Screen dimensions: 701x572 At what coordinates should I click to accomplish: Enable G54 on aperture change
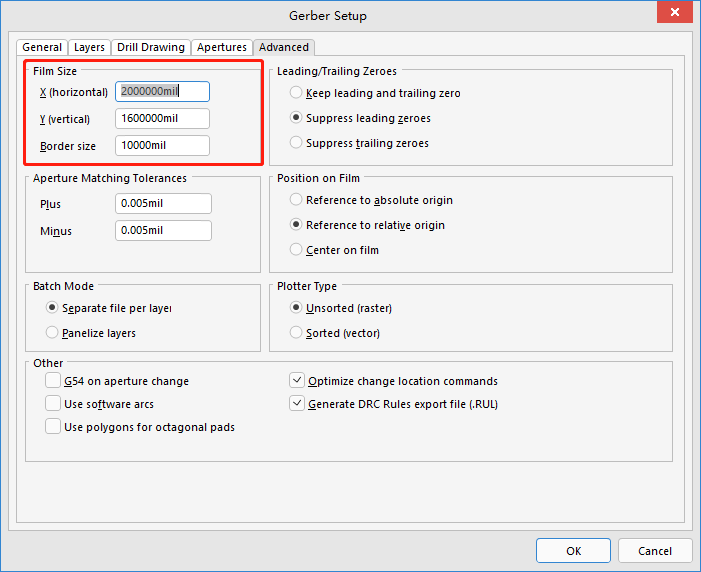(53, 381)
